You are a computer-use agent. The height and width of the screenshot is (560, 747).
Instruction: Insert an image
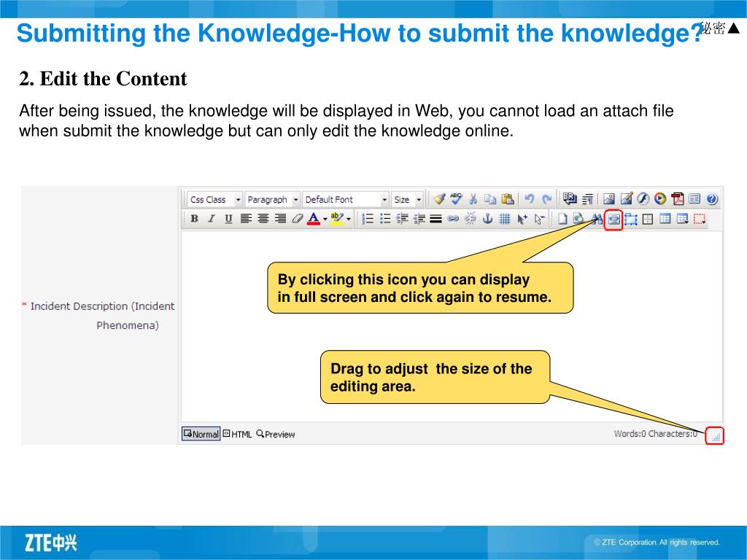[609, 198]
